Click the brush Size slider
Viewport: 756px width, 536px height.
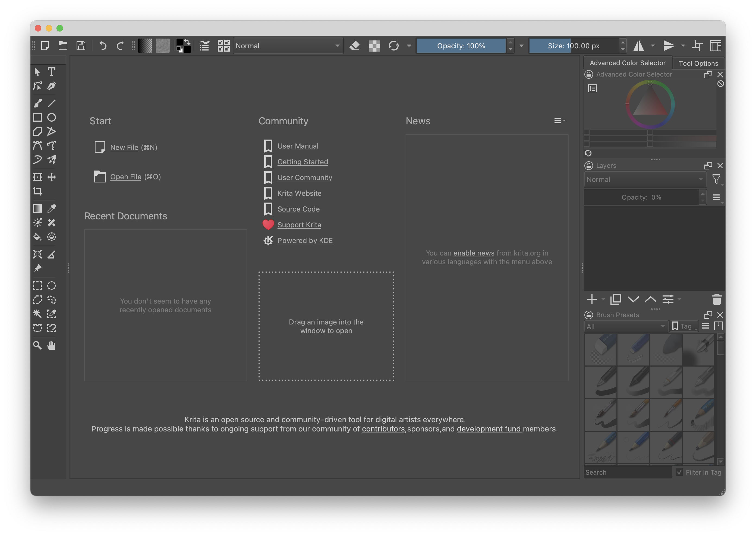tap(574, 46)
